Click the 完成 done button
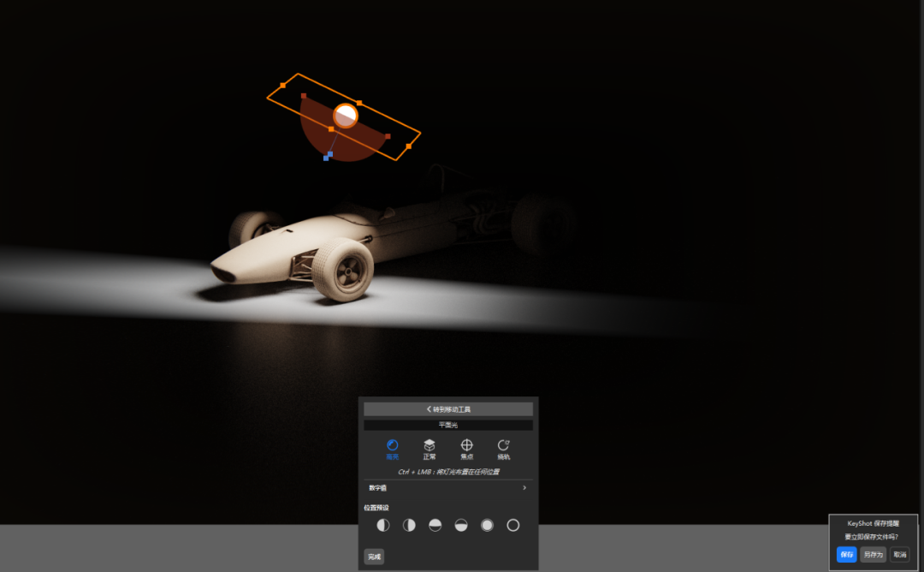 (374, 557)
